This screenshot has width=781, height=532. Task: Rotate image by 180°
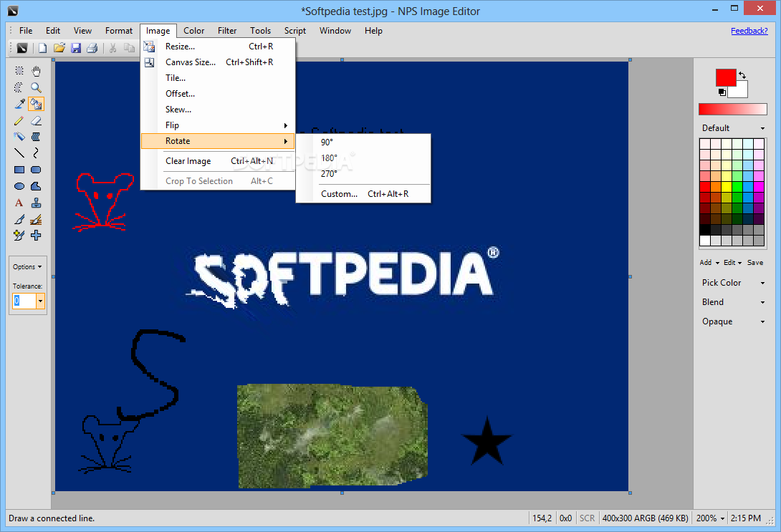(x=363, y=158)
